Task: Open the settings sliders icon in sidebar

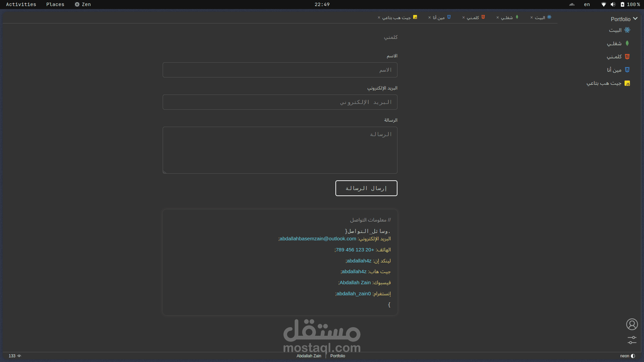Action: click(x=632, y=340)
